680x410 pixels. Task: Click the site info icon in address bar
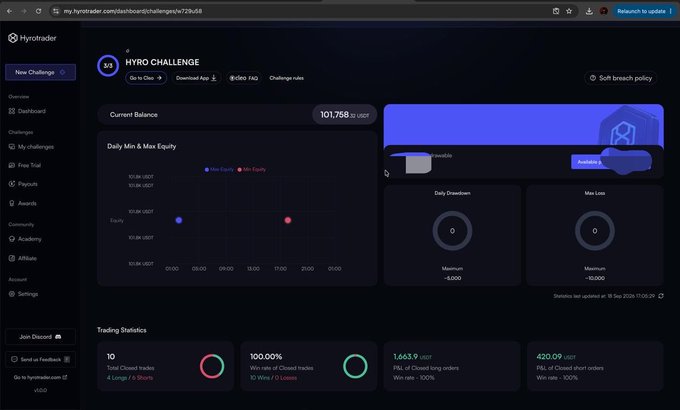[56, 11]
